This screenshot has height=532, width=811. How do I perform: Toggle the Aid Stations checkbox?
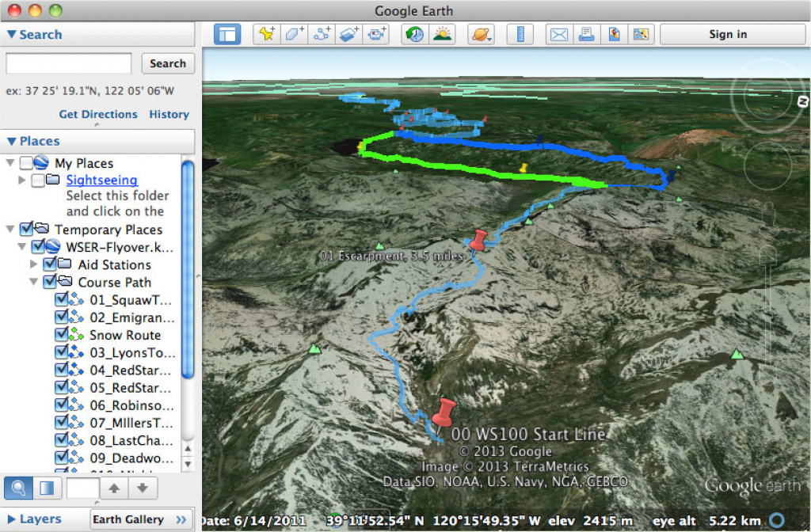click(x=49, y=264)
